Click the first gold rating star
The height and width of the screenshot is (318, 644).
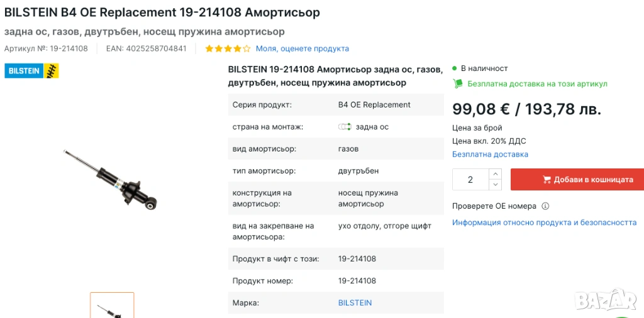pyautogui.click(x=209, y=49)
